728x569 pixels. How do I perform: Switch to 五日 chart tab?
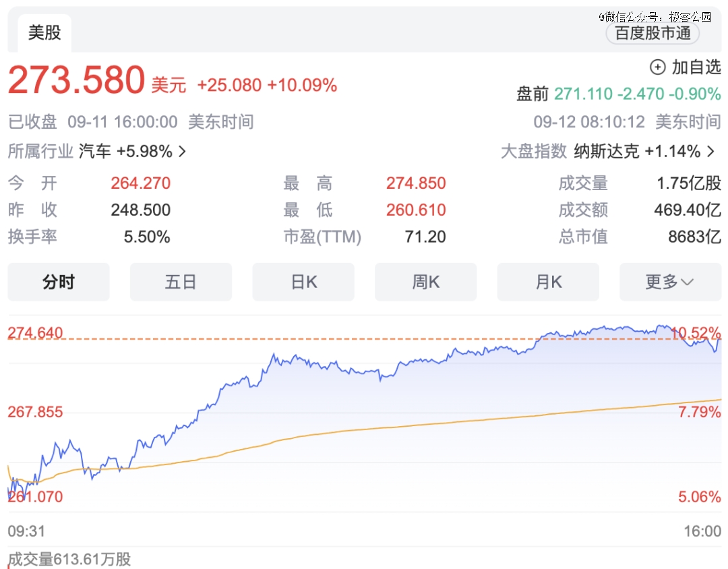coord(181,282)
